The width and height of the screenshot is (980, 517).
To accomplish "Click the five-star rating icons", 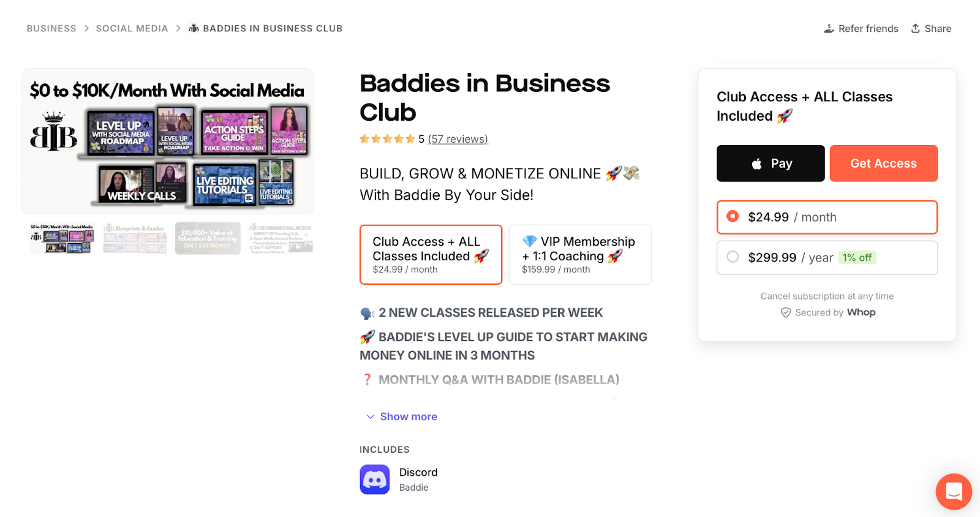I will click(x=388, y=139).
